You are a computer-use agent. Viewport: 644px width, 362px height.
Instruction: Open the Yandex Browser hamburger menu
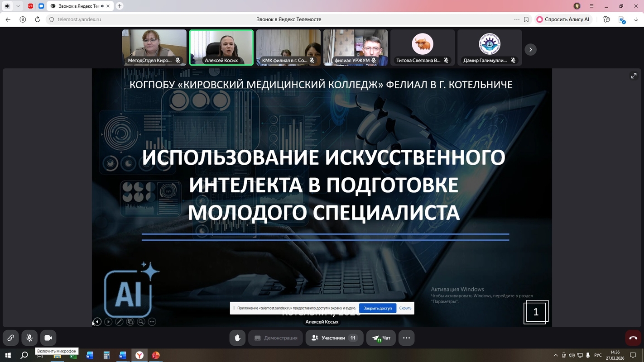pos(591,6)
